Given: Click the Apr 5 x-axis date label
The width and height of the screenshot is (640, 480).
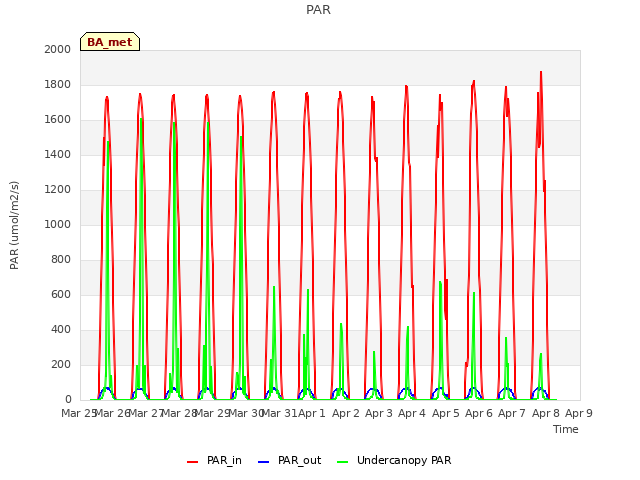Looking at the screenshot, I should coord(445,413).
